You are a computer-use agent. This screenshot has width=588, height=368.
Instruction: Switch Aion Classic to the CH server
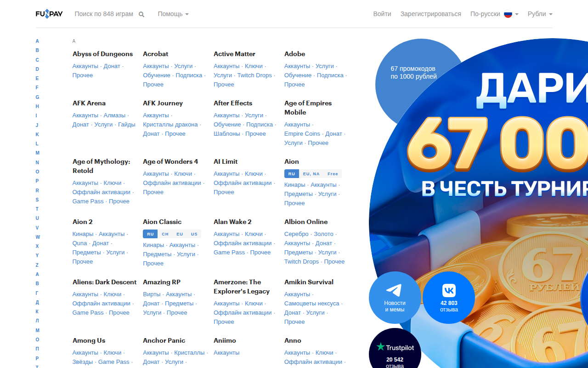(165, 234)
